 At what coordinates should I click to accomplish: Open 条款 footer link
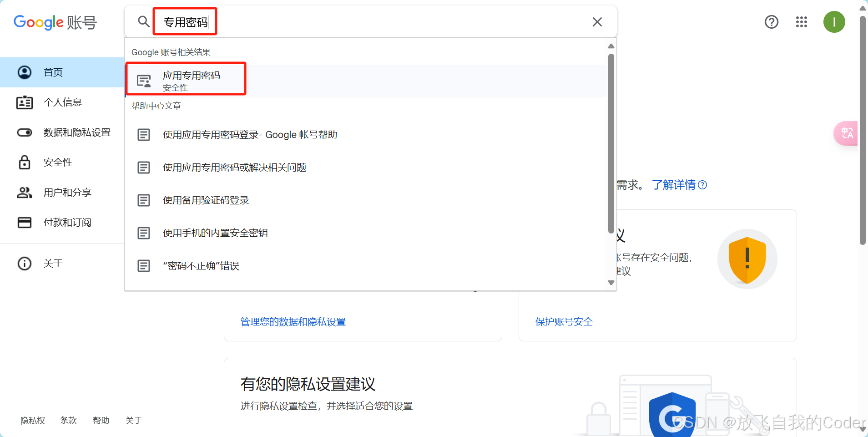coord(68,421)
